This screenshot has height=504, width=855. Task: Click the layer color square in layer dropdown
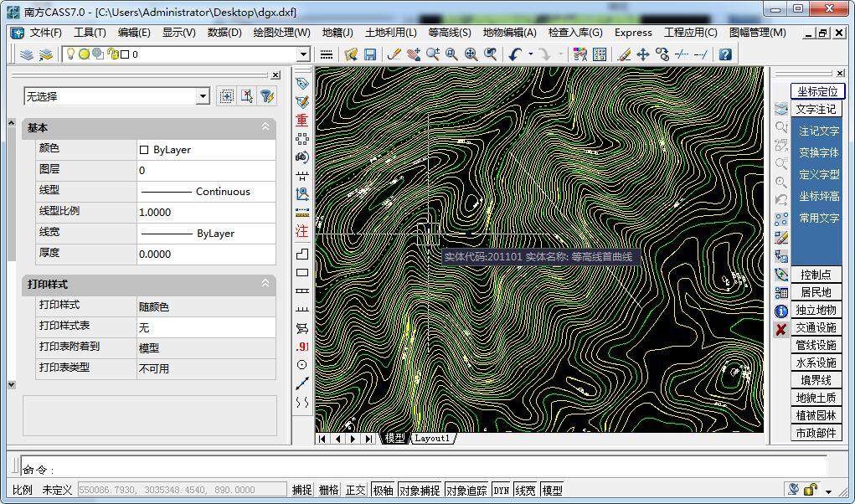point(125,54)
